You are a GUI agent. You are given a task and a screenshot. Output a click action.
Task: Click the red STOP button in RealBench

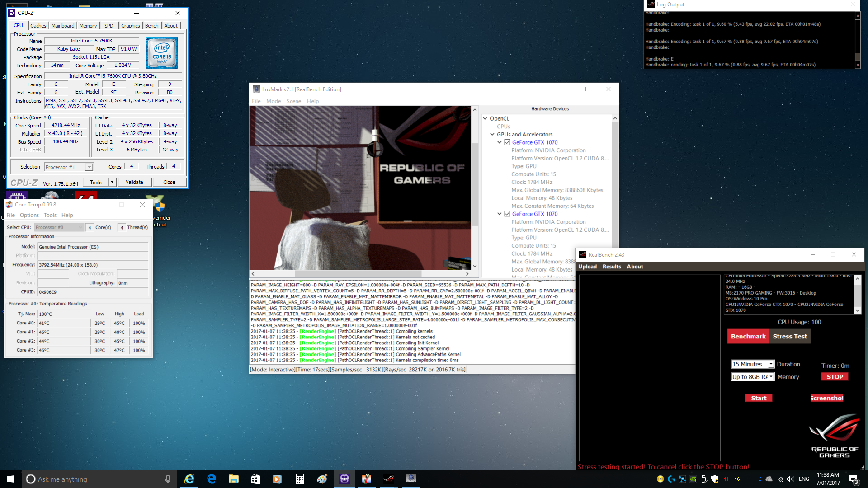click(835, 377)
